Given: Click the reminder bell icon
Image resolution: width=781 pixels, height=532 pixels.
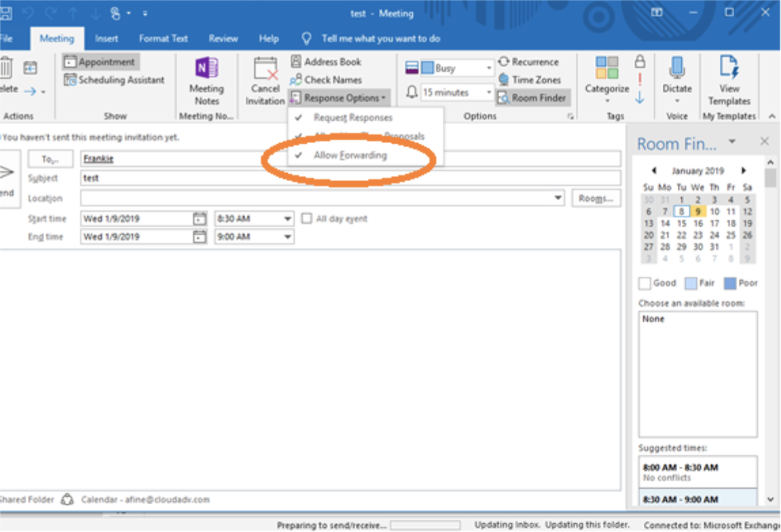Looking at the screenshot, I should coord(412,92).
